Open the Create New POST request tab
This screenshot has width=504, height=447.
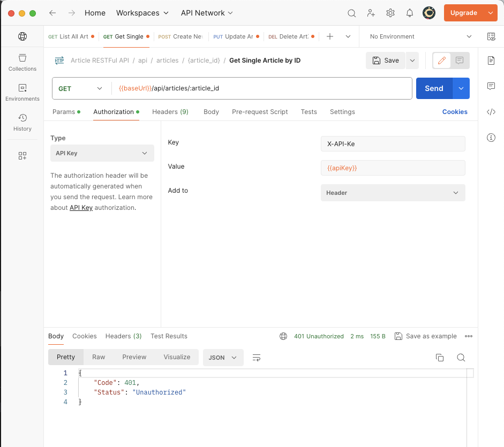tap(180, 36)
